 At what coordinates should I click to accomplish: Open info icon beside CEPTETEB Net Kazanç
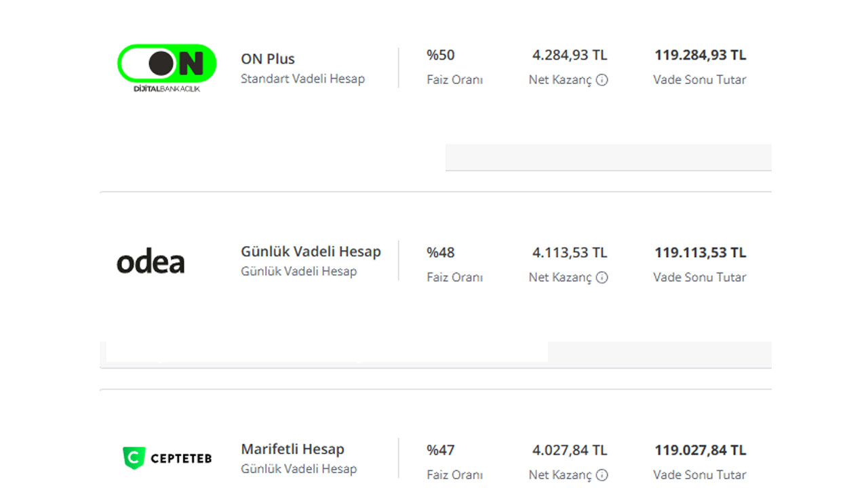point(601,475)
